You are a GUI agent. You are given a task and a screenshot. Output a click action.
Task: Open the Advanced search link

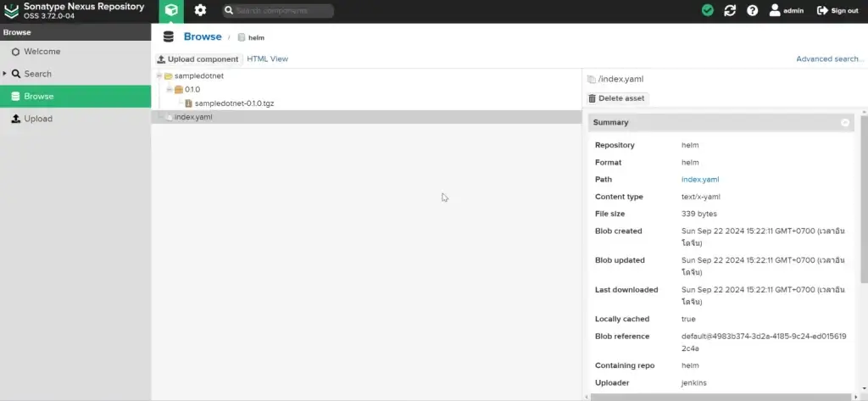pyautogui.click(x=830, y=58)
